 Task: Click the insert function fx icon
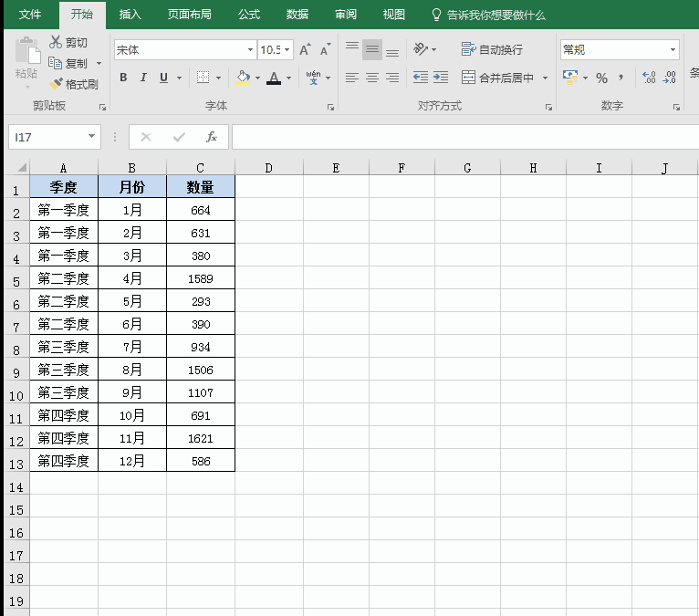[x=212, y=137]
